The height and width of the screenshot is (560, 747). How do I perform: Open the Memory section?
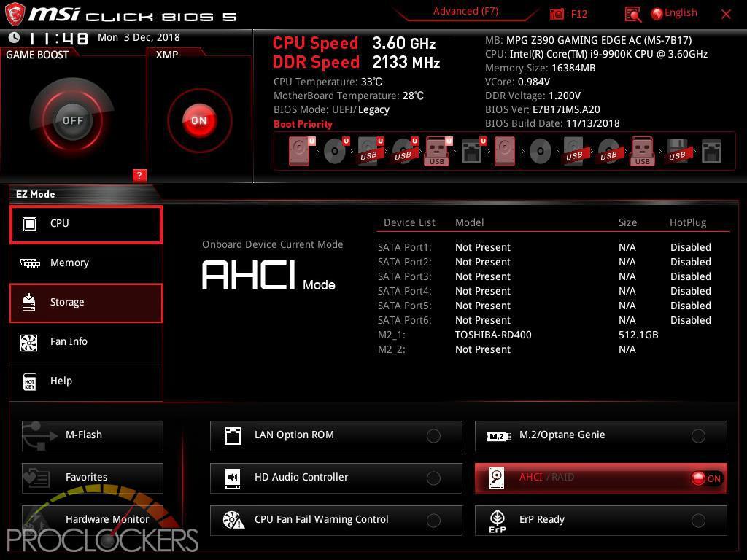86,262
